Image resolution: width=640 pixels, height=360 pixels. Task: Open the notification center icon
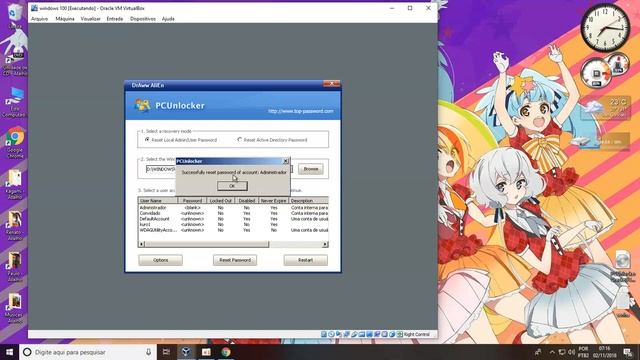click(x=628, y=352)
